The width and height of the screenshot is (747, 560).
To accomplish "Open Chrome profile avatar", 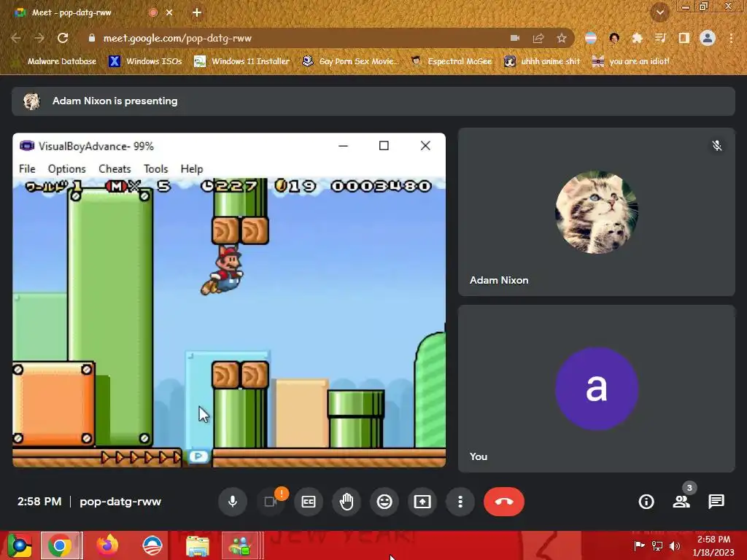I will pos(708,38).
